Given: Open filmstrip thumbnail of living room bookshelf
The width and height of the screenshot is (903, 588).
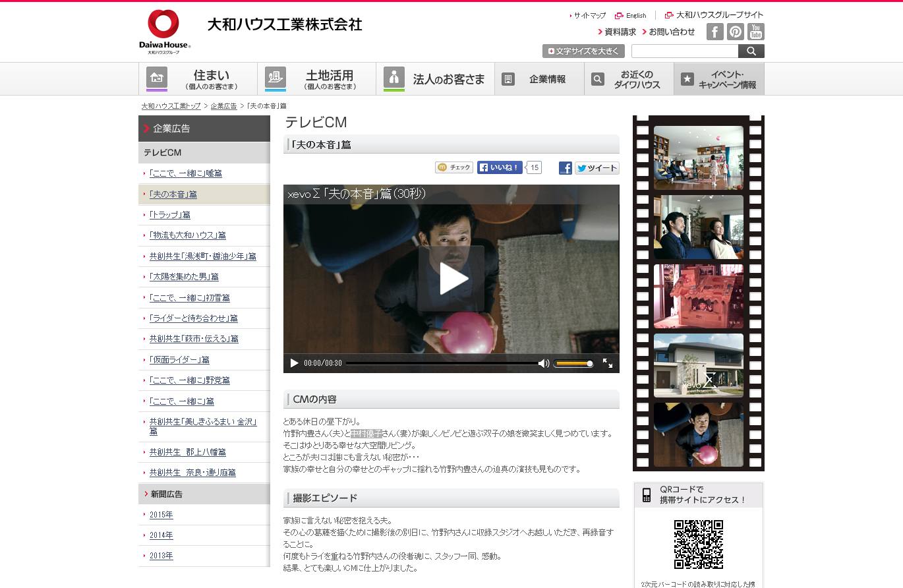Looking at the screenshot, I should tap(699, 158).
